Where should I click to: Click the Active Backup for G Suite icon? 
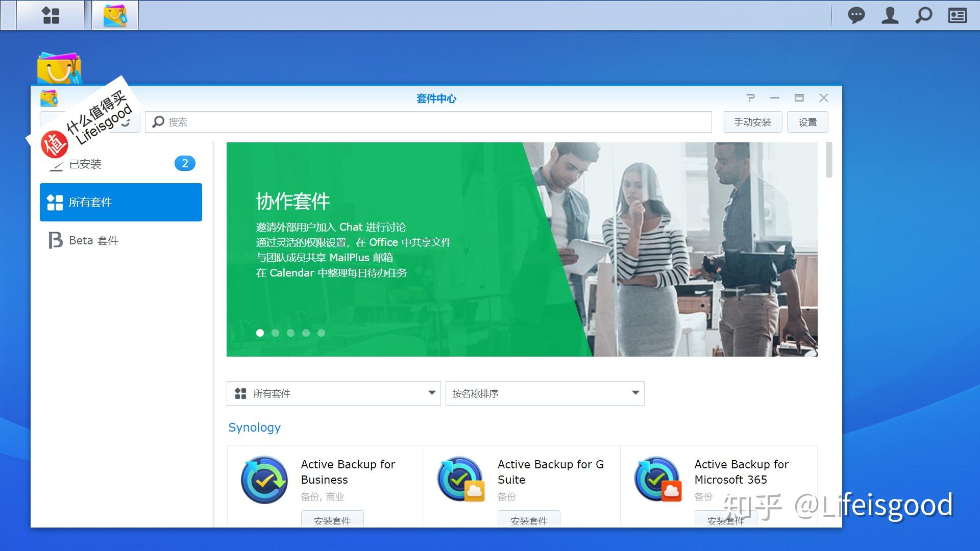pos(460,480)
